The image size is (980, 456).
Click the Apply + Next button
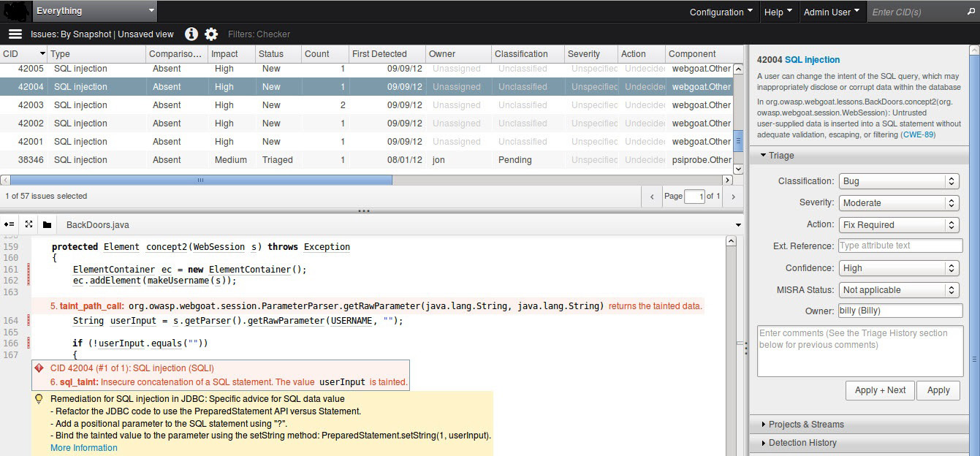pyautogui.click(x=880, y=390)
